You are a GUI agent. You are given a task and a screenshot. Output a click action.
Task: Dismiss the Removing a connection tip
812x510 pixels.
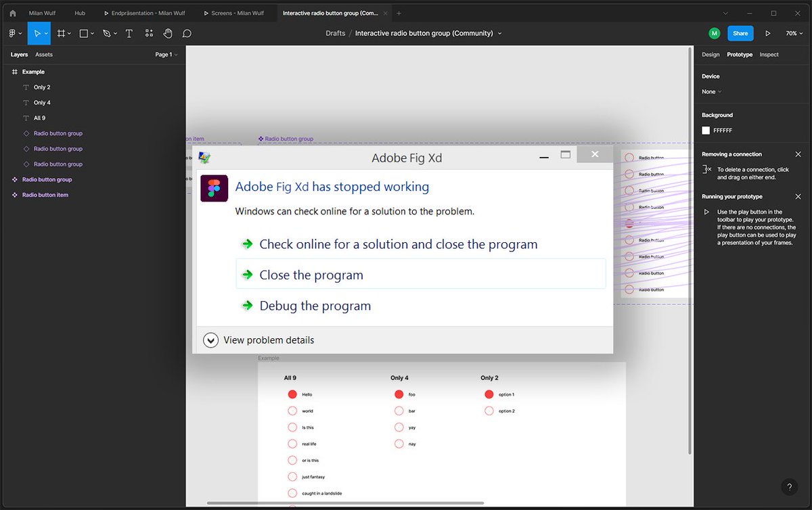pyautogui.click(x=798, y=154)
